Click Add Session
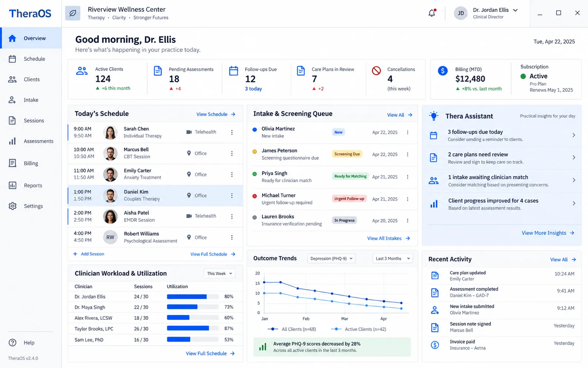The height and width of the screenshot is (368, 588). pyautogui.click(x=89, y=254)
